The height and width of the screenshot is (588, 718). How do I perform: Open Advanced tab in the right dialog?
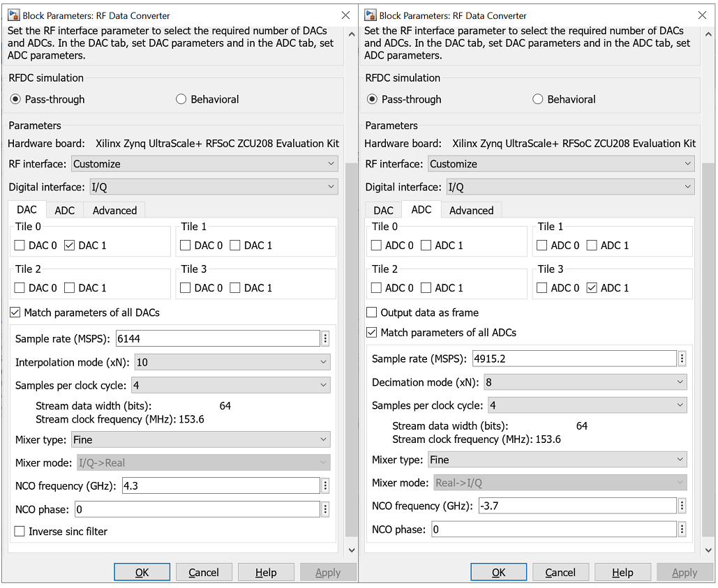pos(471,211)
